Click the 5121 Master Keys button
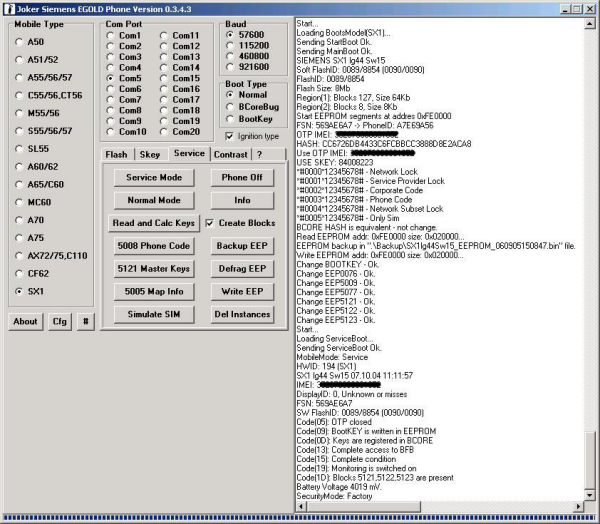Screen dimensions: 600x524 click(154, 269)
